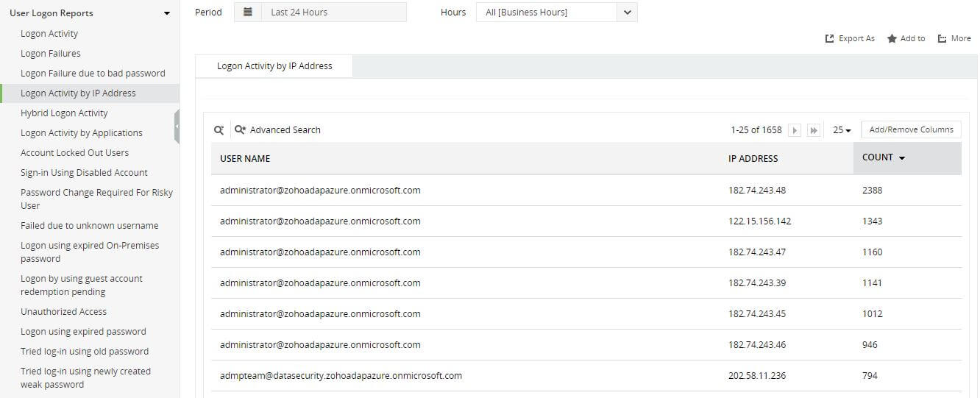Sort by the USER NAME column header
Screen dimensions: 980x398
tap(245, 159)
